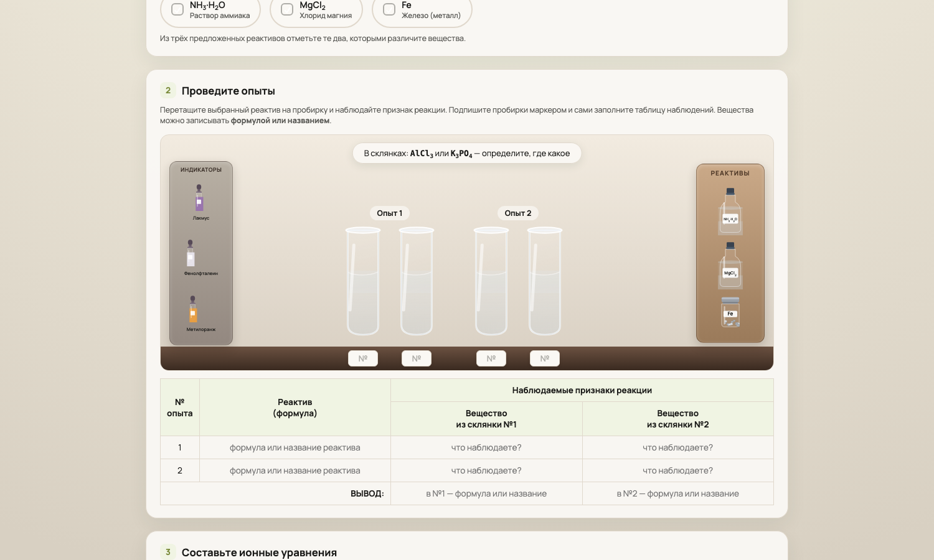Click the second test tube of Опыт 2
Viewport: 934px width, 560px height.
[545, 281]
